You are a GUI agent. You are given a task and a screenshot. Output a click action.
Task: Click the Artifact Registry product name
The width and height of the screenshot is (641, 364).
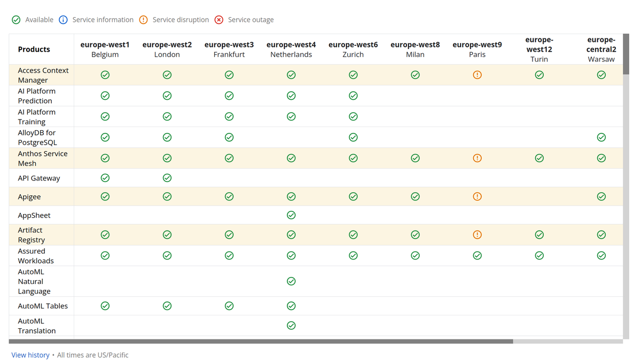[32, 235]
